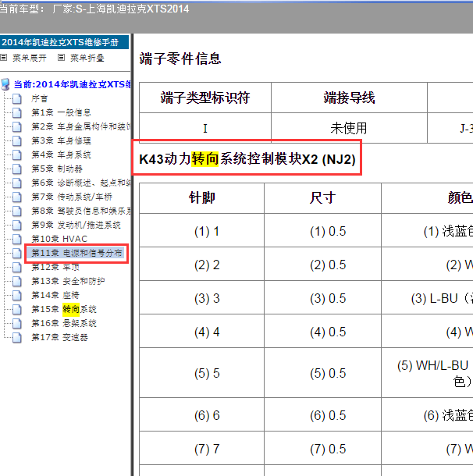
Task: Click the document icon beside 第8章
Action: tap(17, 211)
